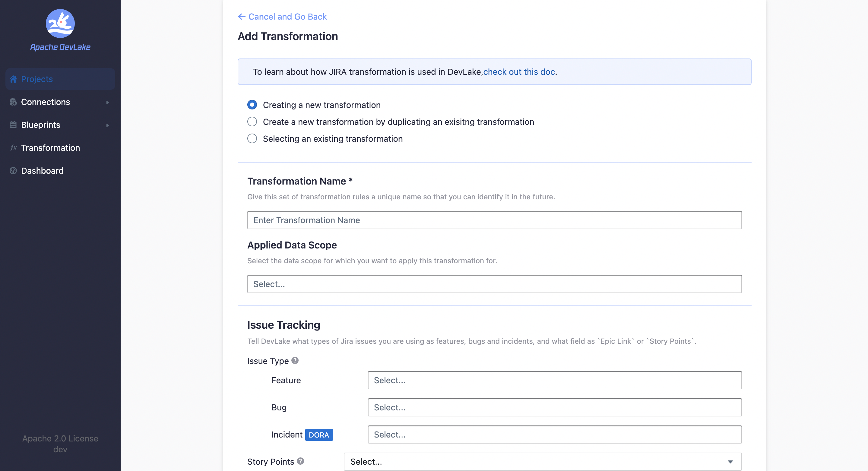Open the check out this doc link

pyautogui.click(x=519, y=72)
